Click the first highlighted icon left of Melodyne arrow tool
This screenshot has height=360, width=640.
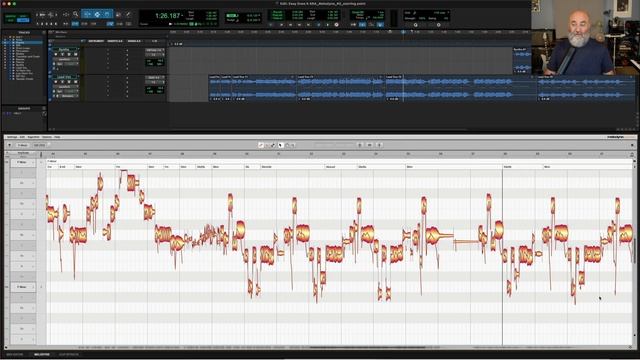[260, 145]
